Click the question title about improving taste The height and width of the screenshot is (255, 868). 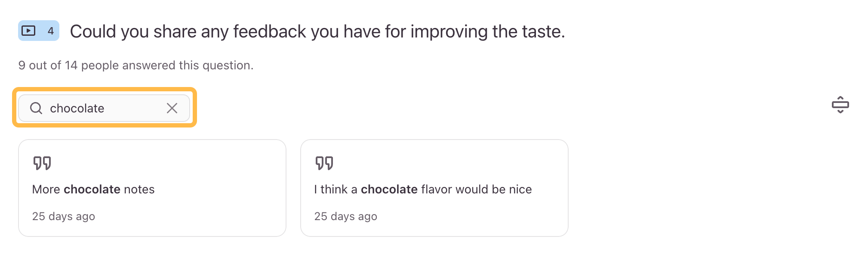click(x=317, y=31)
